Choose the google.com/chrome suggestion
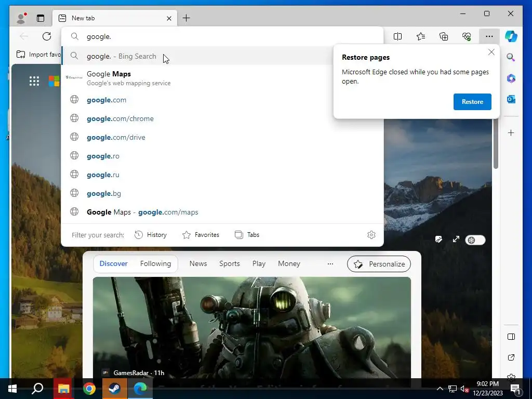 pos(222,118)
